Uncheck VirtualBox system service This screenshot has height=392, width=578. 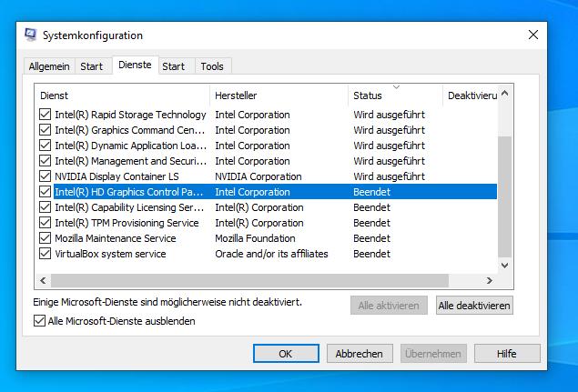(45, 254)
